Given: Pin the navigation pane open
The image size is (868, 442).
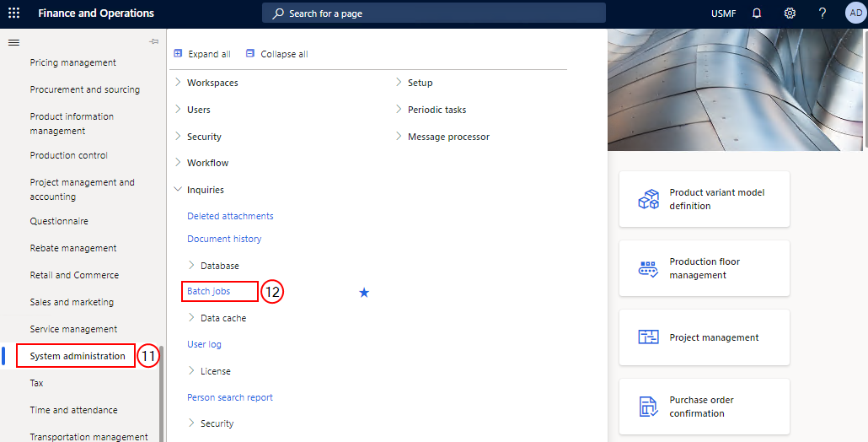Looking at the screenshot, I should click(154, 41).
